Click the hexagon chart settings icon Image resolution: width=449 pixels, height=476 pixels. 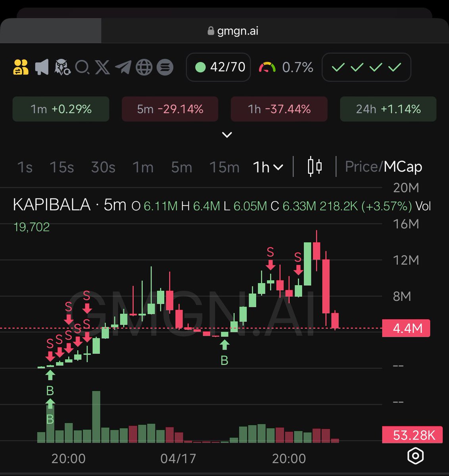point(415,455)
